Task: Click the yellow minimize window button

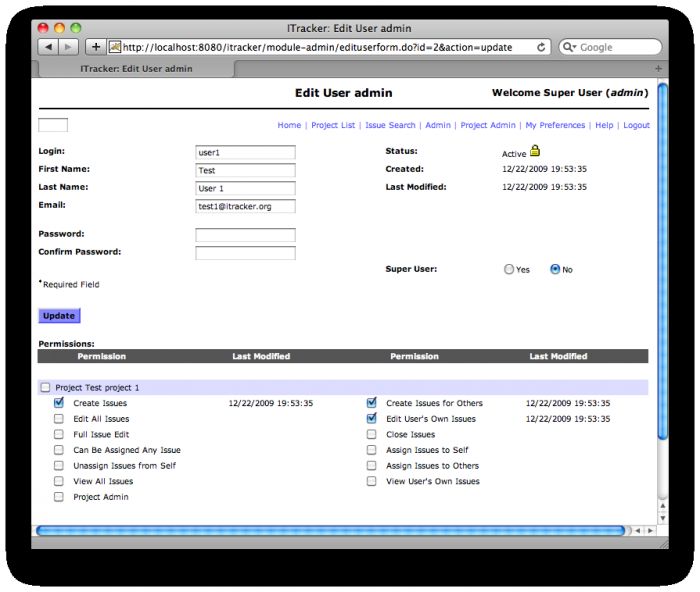Action: point(59,28)
